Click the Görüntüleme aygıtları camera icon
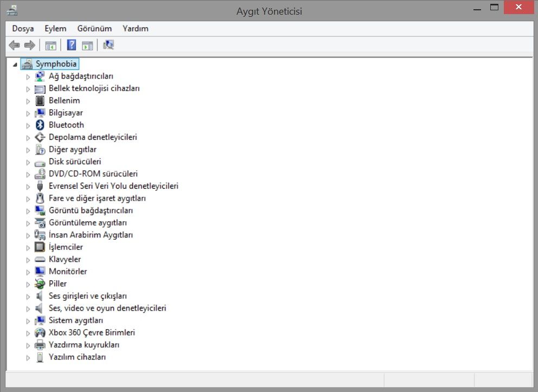The image size is (538, 392). click(40, 223)
